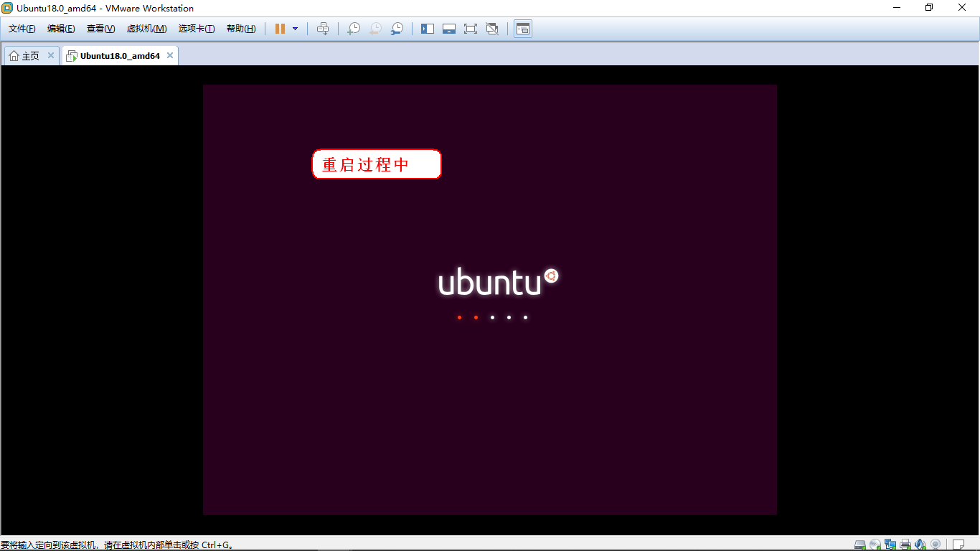The height and width of the screenshot is (551, 980).
Task: Open the 查看(V) menu
Action: [100, 29]
